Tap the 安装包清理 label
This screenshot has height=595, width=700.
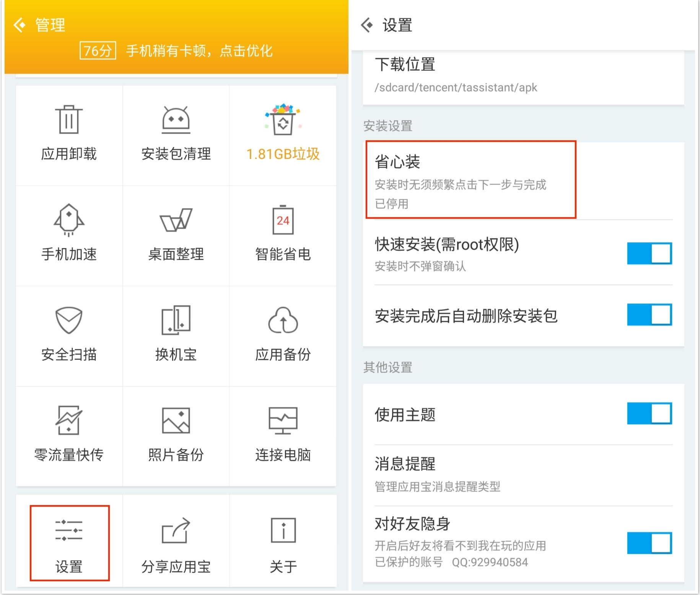176,154
